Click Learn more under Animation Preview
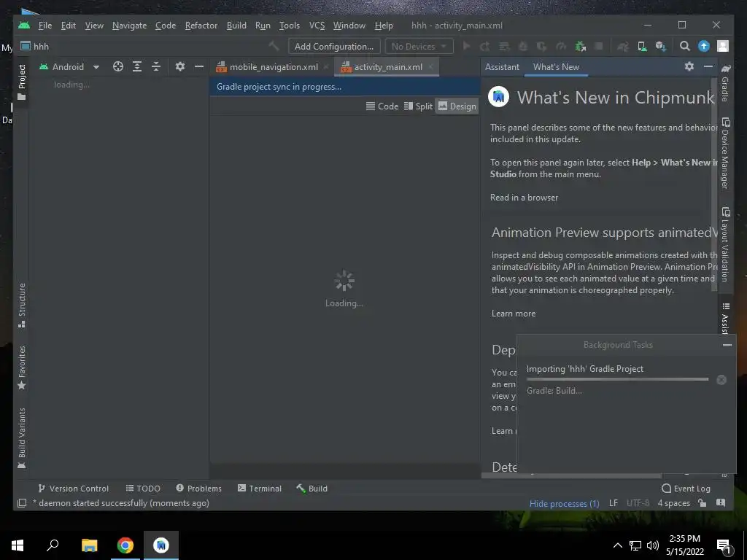Viewport: 747px width, 560px height. click(x=514, y=314)
